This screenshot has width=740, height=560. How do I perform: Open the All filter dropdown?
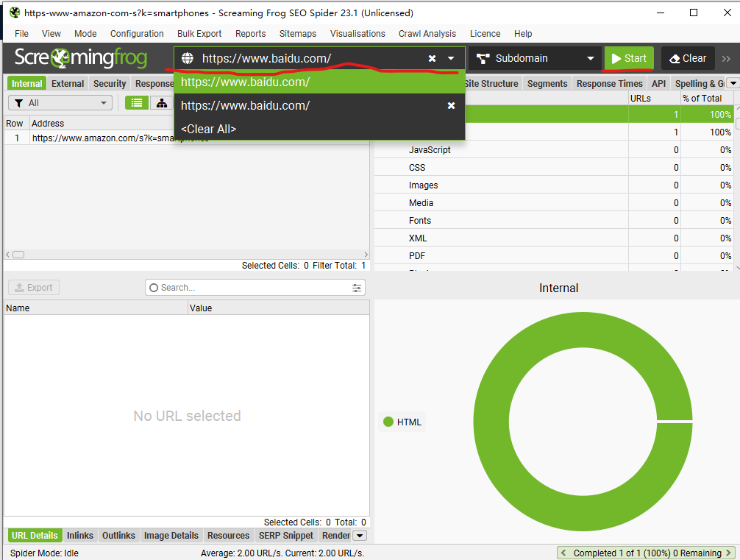tap(60, 103)
